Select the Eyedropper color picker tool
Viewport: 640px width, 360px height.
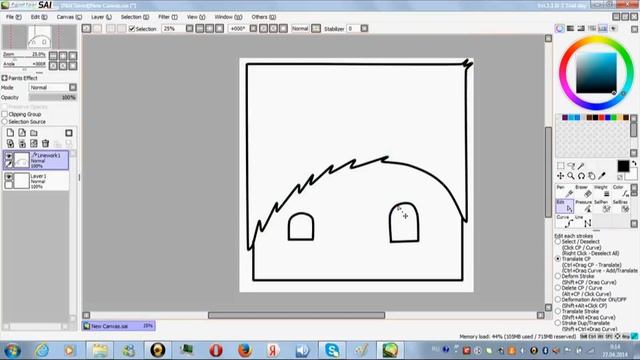[602, 176]
